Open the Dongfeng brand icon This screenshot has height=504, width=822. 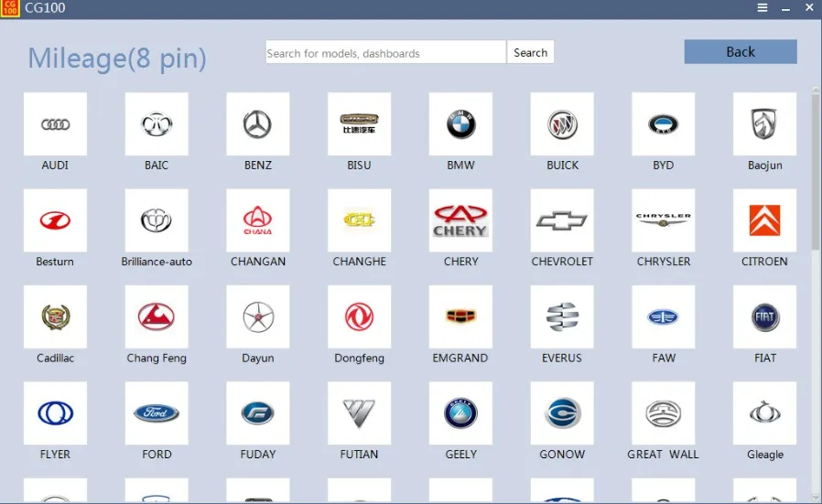359,316
